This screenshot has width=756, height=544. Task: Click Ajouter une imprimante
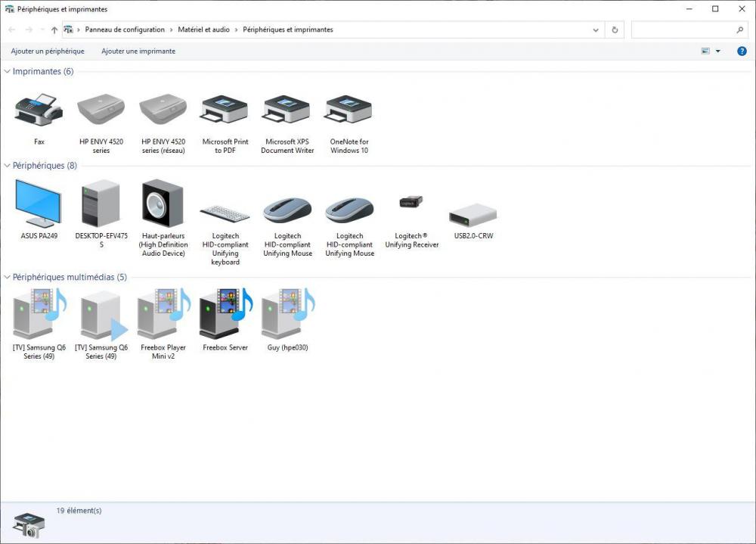click(x=138, y=51)
